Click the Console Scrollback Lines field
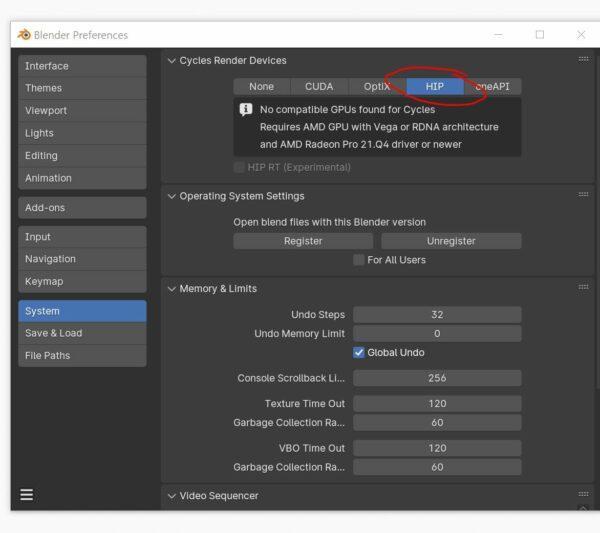Viewport: 600px width, 533px height. point(437,378)
